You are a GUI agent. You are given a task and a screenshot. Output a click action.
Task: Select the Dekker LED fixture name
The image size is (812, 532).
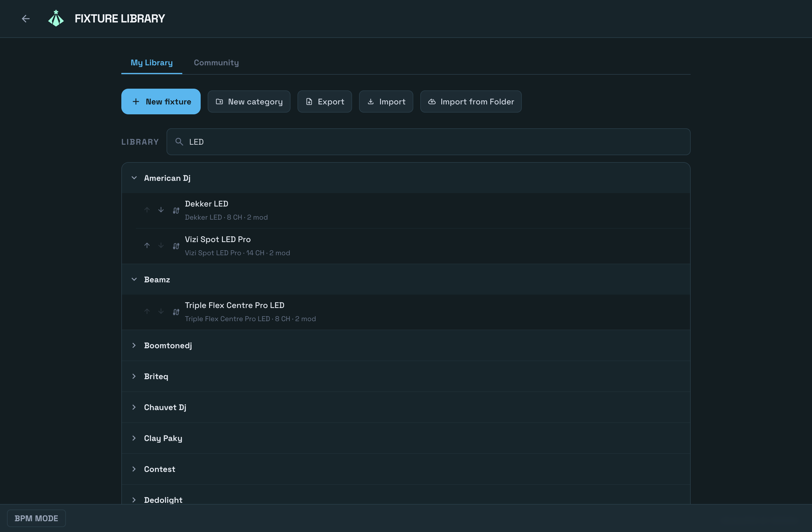click(206, 204)
